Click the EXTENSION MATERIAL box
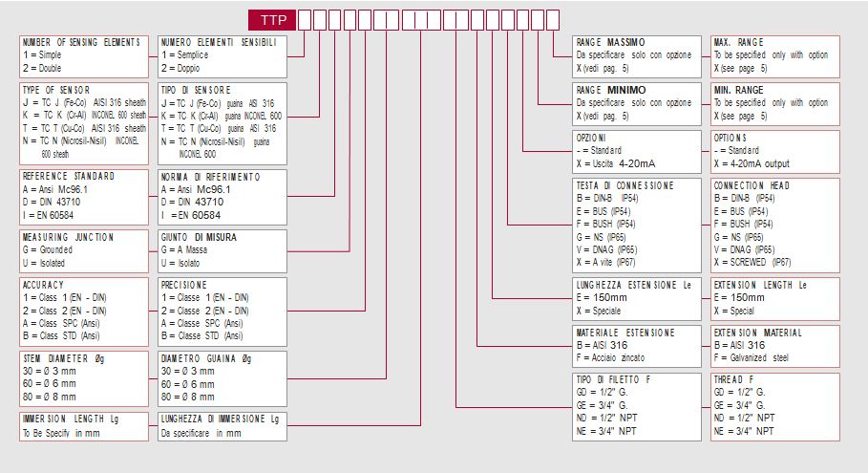The image size is (868, 473). click(774, 345)
